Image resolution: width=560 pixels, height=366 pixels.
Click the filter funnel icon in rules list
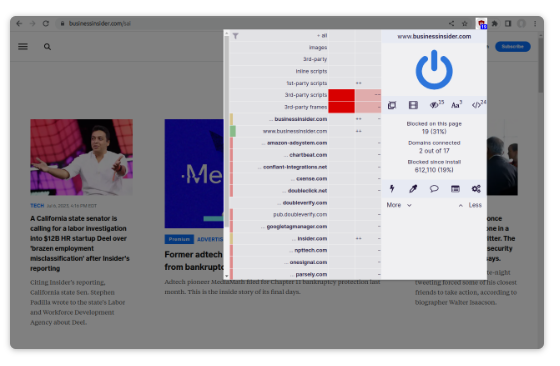(x=235, y=36)
